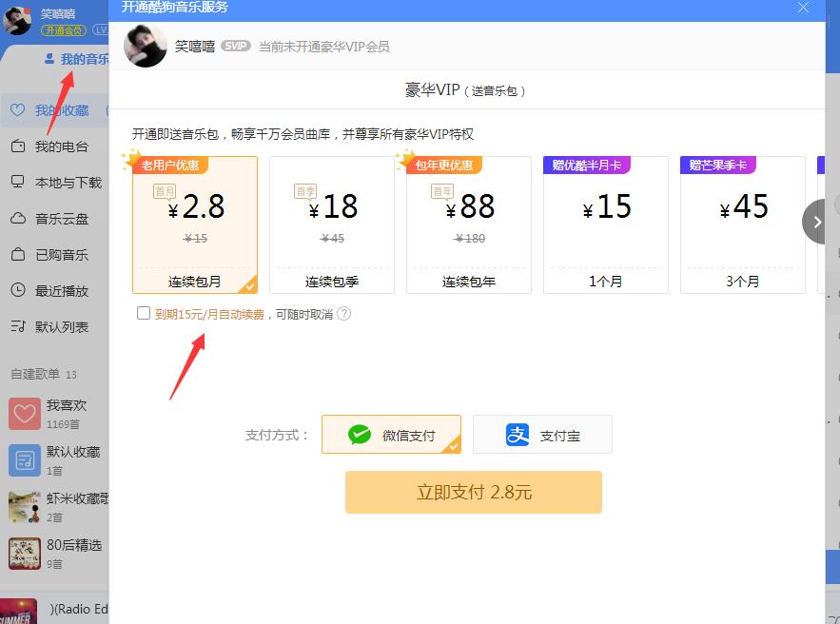Open the 80后精选 playlist
Viewport: 840px width, 624px height.
coord(55,554)
